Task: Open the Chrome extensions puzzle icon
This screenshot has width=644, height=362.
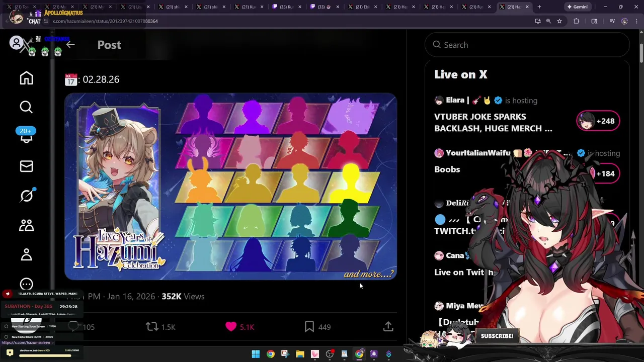Action: (x=577, y=21)
